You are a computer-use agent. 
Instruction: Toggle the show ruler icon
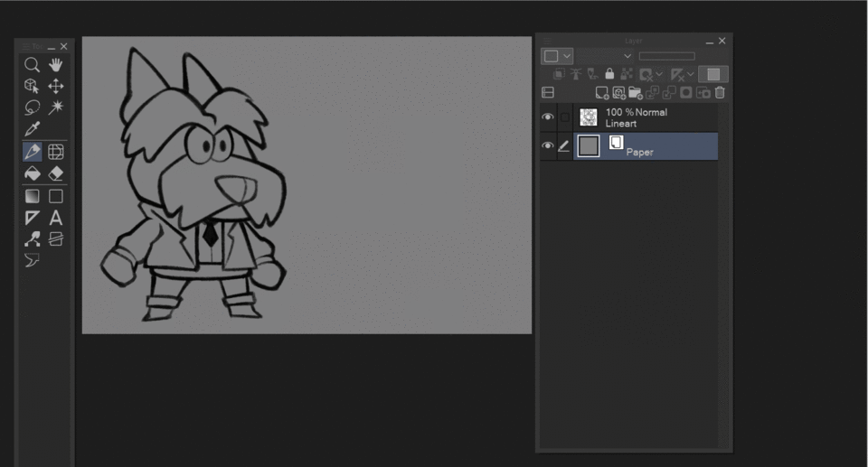677,75
